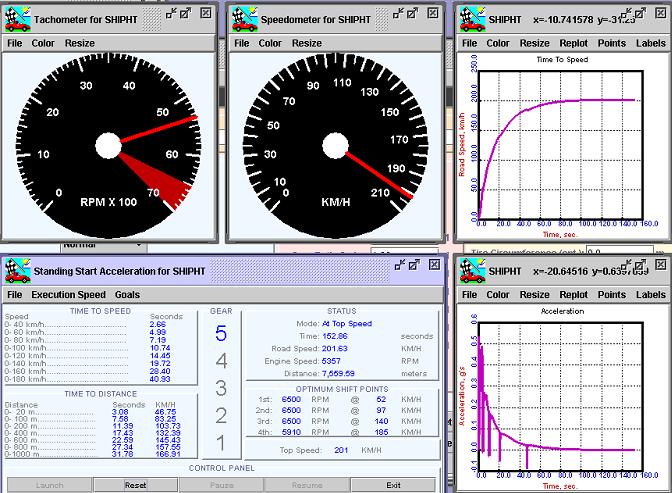Screen dimensions: 672x493
Task: Click the Exit button in Control Panel
Action: point(393,485)
